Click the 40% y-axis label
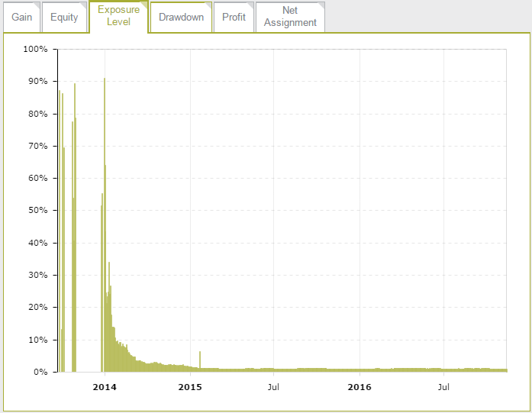Image resolution: width=532 pixels, height=413 pixels. 37,243
